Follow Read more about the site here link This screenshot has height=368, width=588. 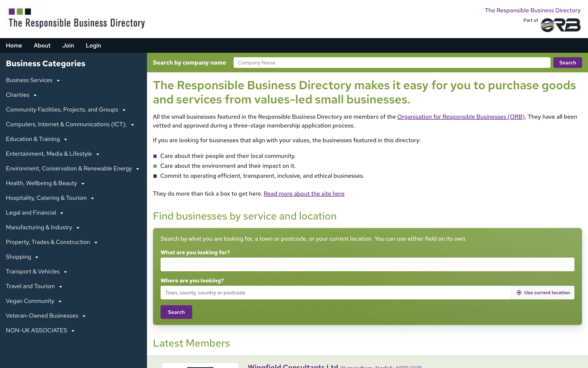[304, 194]
